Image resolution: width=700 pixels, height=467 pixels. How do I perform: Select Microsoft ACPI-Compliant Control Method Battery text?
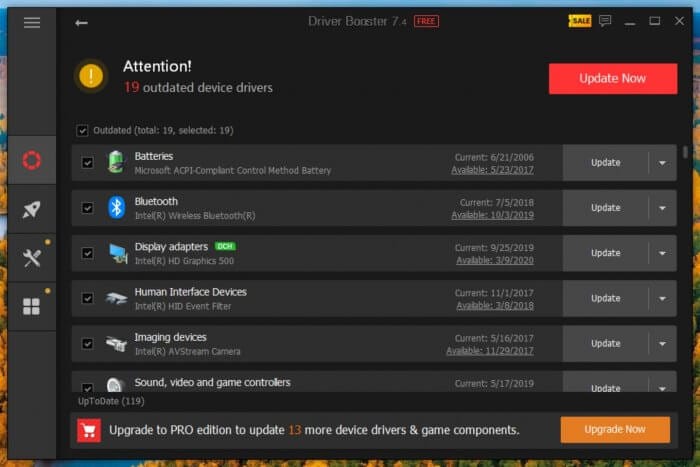coord(233,171)
